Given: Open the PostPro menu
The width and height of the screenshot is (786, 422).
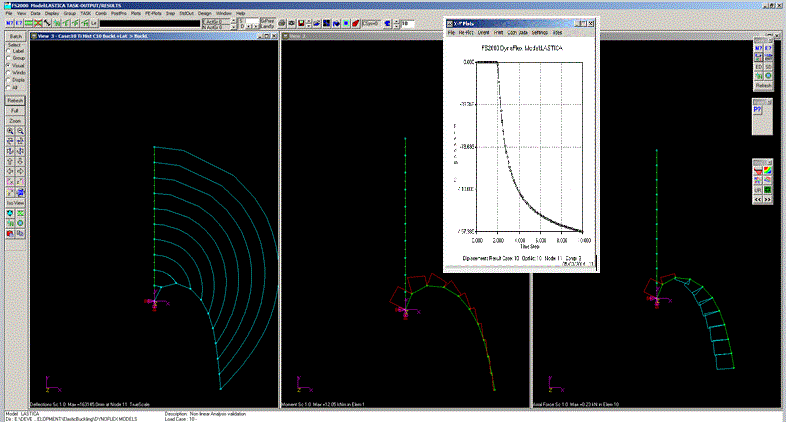Looking at the screenshot, I should [118, 13].
